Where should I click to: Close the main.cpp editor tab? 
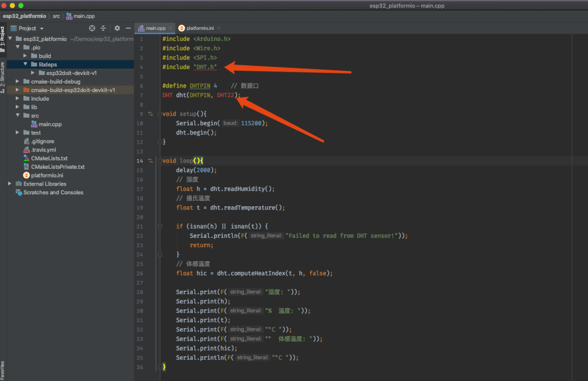click(x=170, y=28)
